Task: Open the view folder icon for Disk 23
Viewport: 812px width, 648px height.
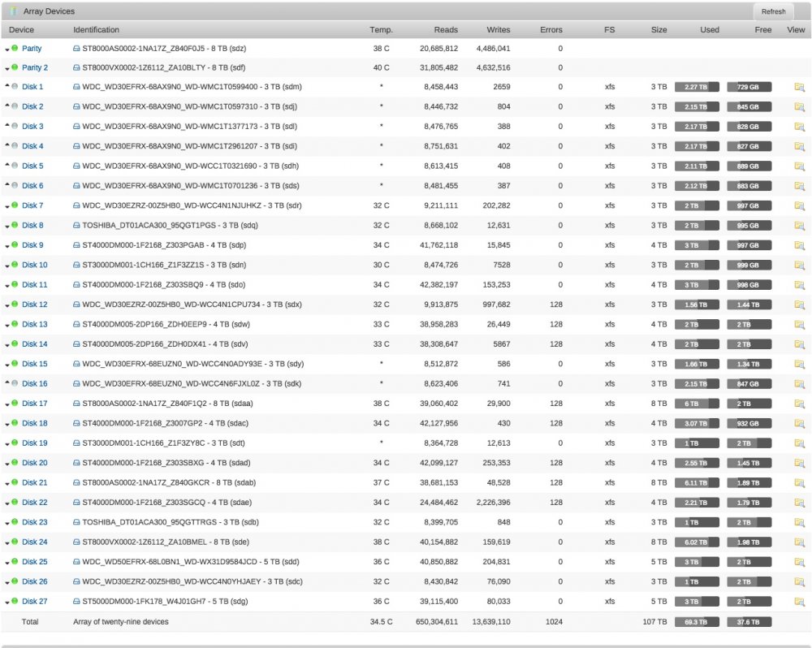Action: pos(799,522)
